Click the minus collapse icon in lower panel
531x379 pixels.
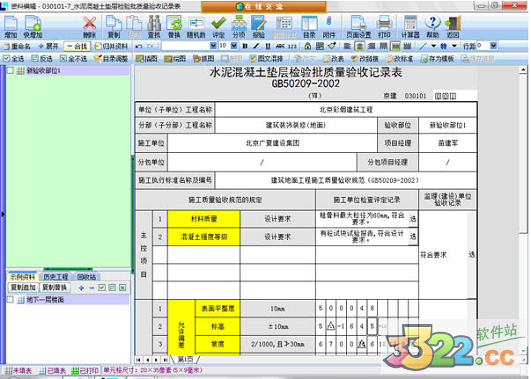coord(91,288)
